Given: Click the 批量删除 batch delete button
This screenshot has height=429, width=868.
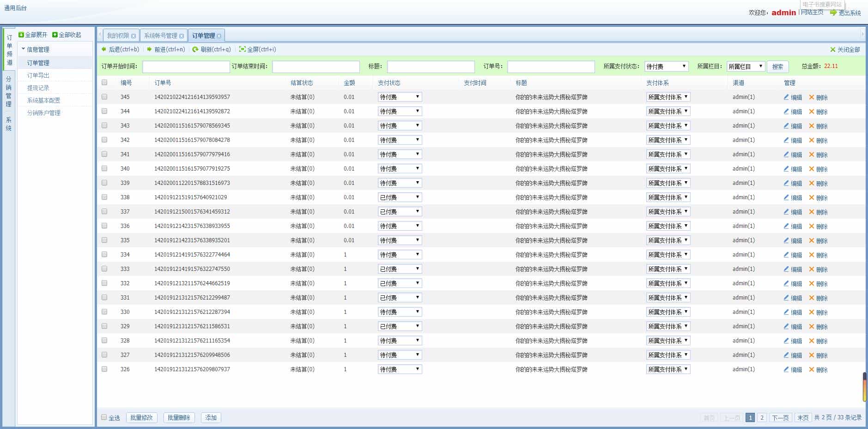Looking at the screenshot, I should tap(179, 417).
